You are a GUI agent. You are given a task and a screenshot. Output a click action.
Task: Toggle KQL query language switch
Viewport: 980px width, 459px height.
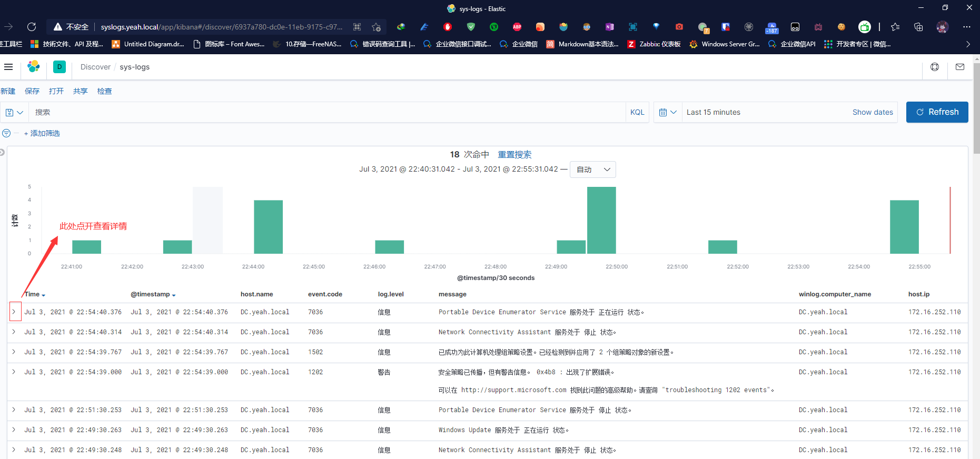click(x=637, y=112)
